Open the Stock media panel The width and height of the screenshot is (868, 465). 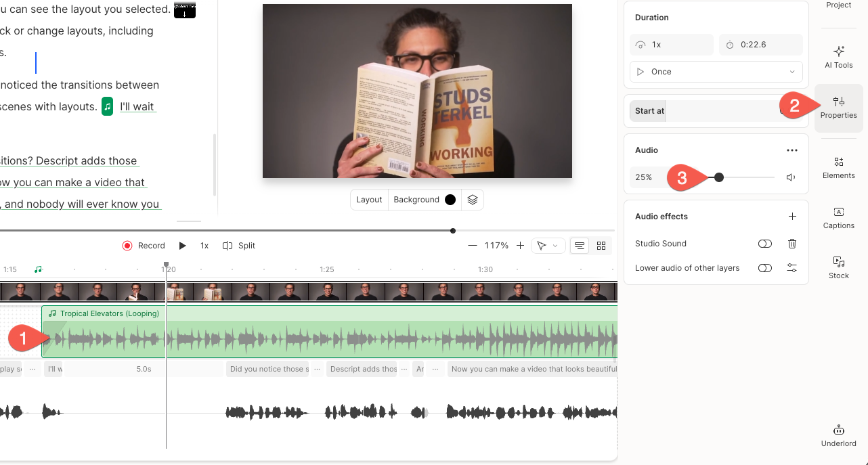838,267
